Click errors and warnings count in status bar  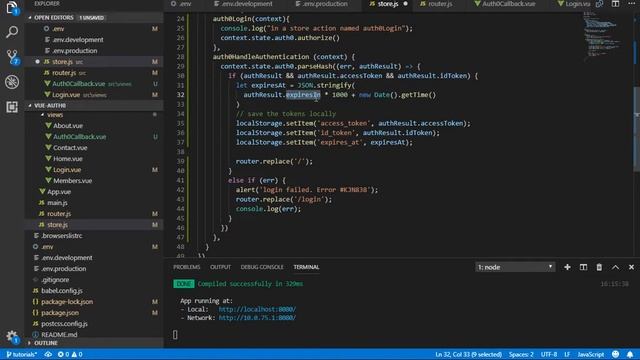pos(70,354)
